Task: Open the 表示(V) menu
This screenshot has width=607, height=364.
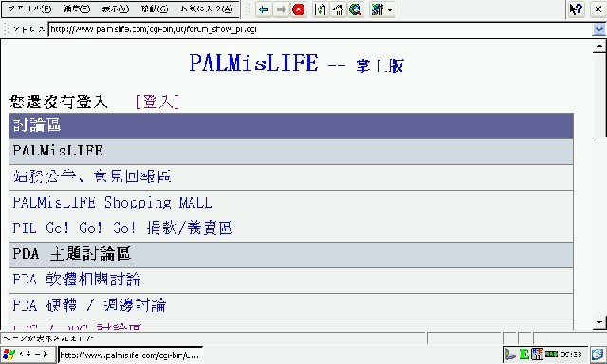Action: pyautogui.click(x=116, y=9)
